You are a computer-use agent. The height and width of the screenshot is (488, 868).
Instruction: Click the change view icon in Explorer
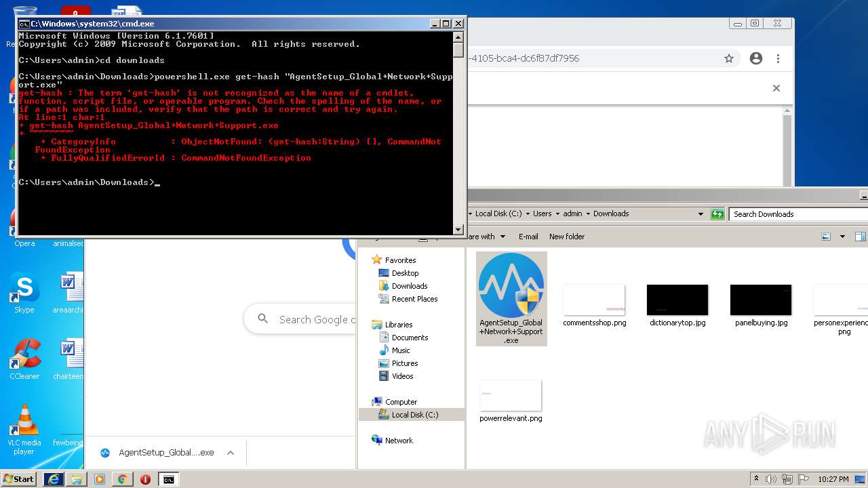826,237
